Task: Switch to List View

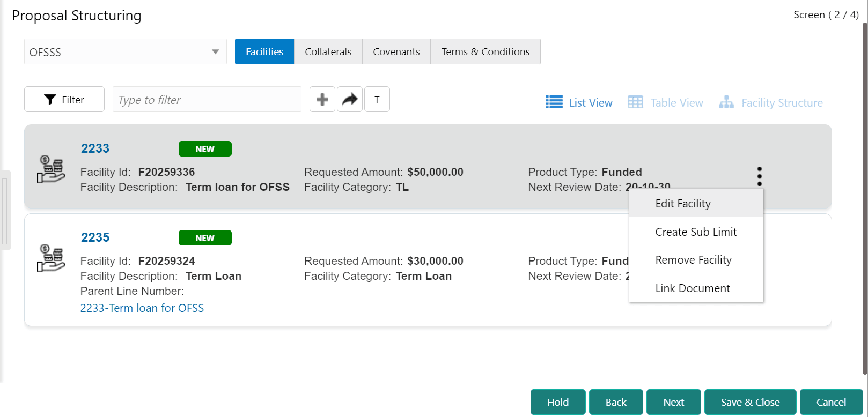Action: 579,102
